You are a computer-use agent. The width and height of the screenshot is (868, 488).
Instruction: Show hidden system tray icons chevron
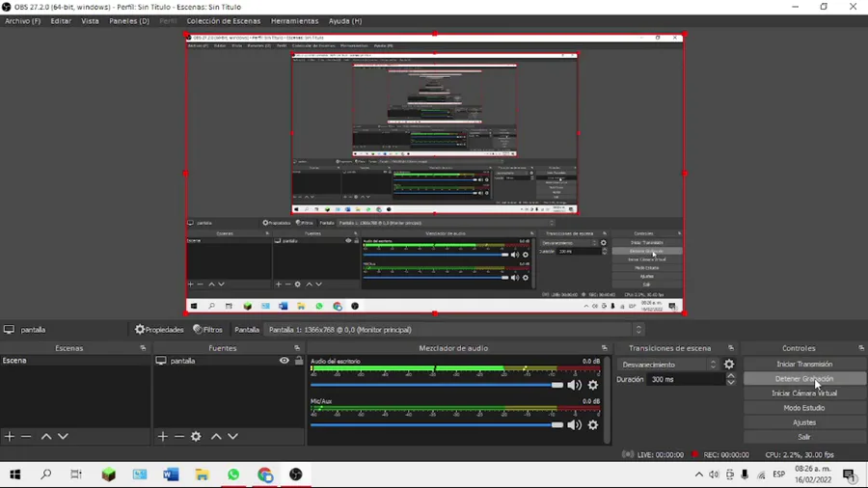698,474
